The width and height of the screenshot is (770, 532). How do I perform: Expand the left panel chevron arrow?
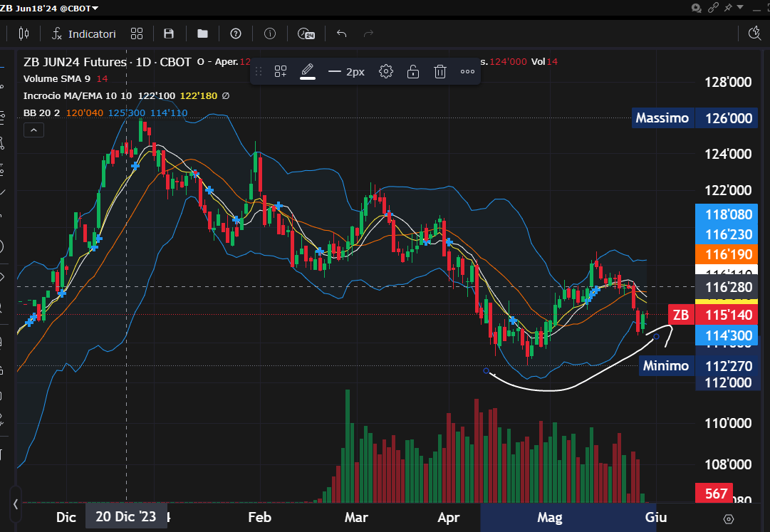pyautogui.click(x=15, y=504)
